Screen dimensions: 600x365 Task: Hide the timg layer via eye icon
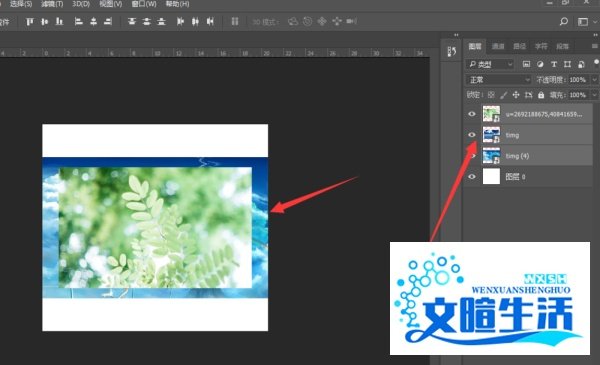click(x=472, y=135)
